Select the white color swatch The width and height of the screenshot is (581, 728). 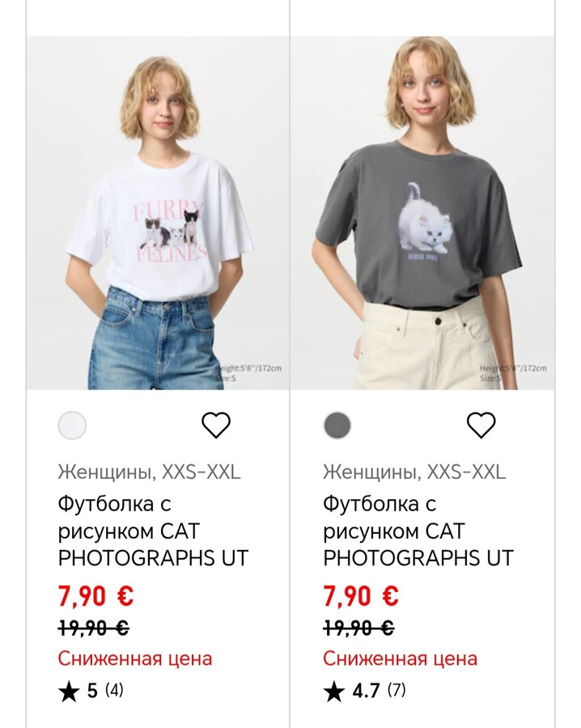(72, 425)
